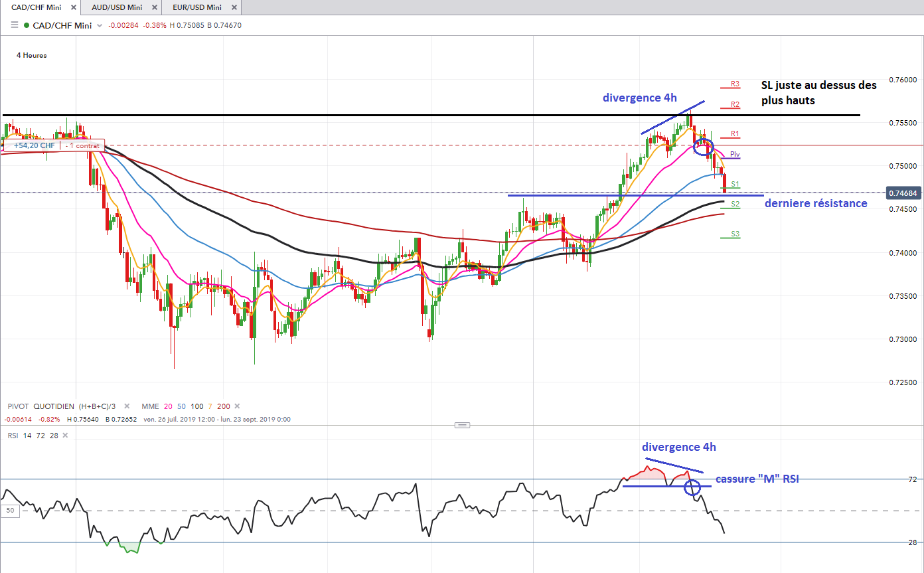Select the MME 200 red period value

tap(222, 406)
